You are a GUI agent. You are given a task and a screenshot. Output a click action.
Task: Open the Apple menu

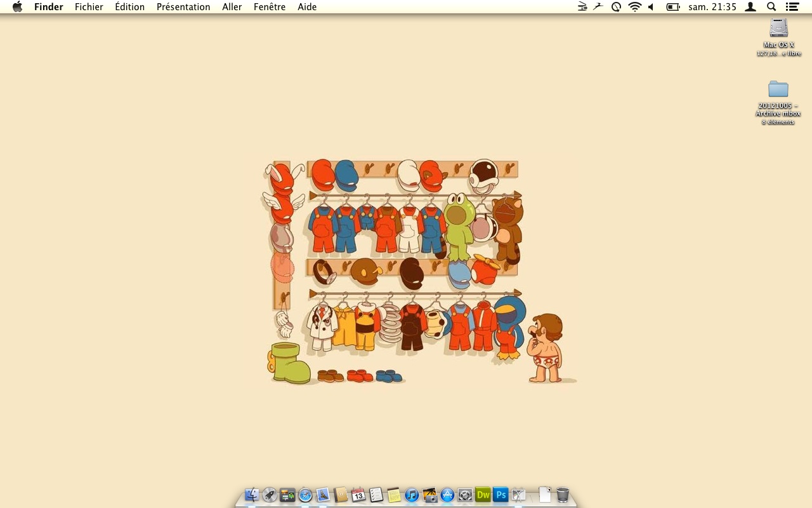click(x=17, y=7)
